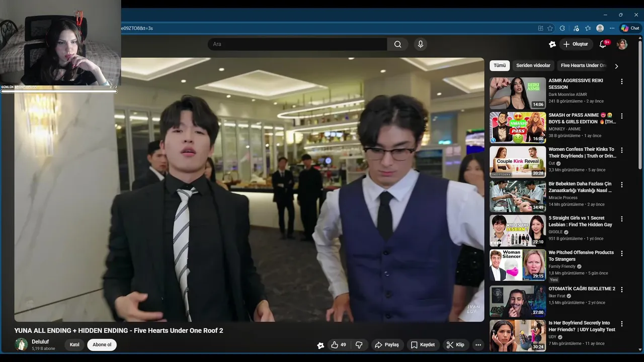This screenshot has width=644, height=362.
Task: Open Woman Silencer video thumbnail
Action: pyautogui.click(x=518, y=265)
